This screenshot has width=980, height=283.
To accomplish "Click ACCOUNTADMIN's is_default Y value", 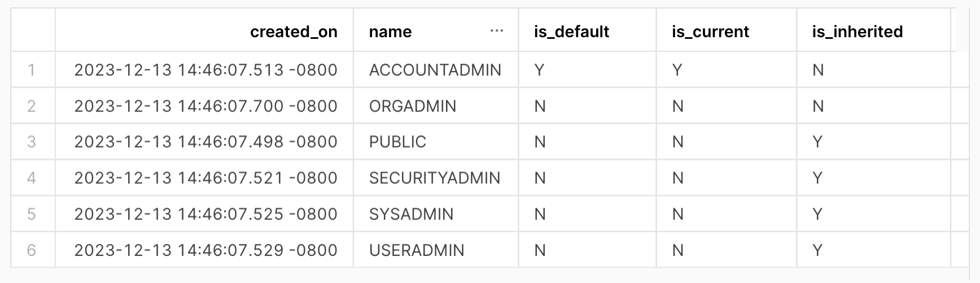I will tap(540, 70).
